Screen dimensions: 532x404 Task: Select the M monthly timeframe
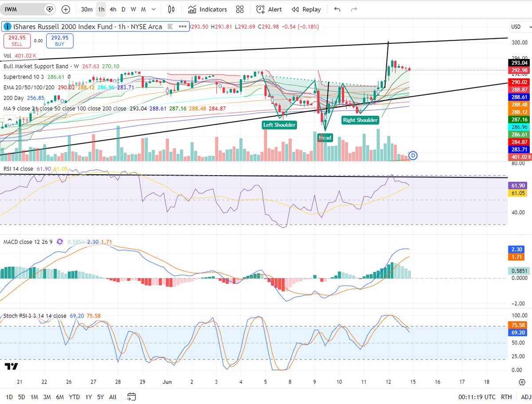(143, 9)
